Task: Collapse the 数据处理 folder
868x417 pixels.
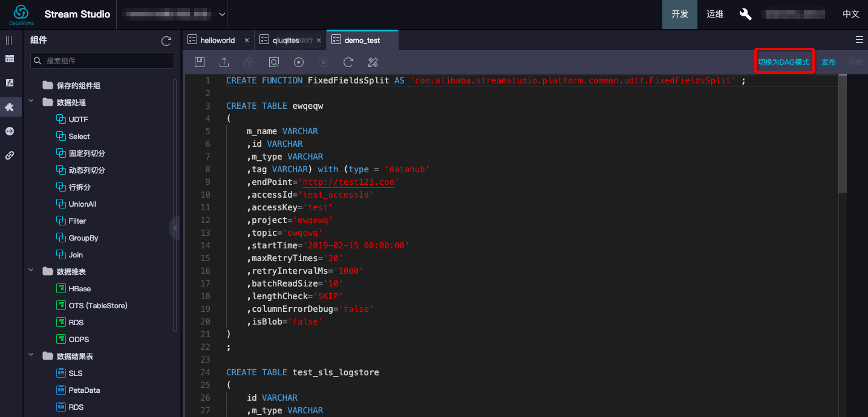Action: [x=31, y=102]
